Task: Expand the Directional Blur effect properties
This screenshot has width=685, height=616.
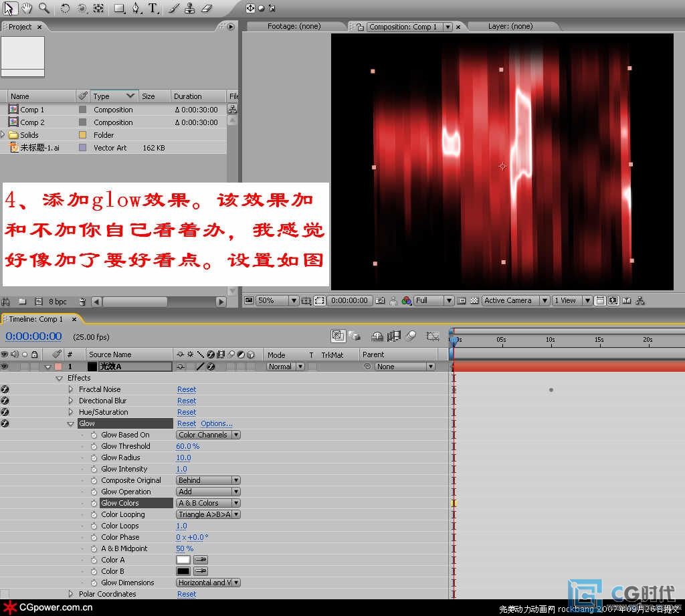Action: point(71,401)
